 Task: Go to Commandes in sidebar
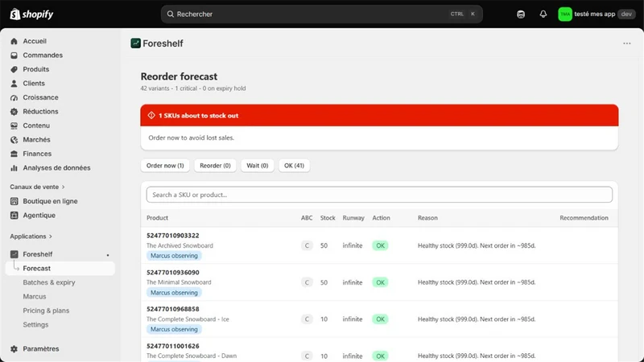pyautogui.click(x=43, y=55)
